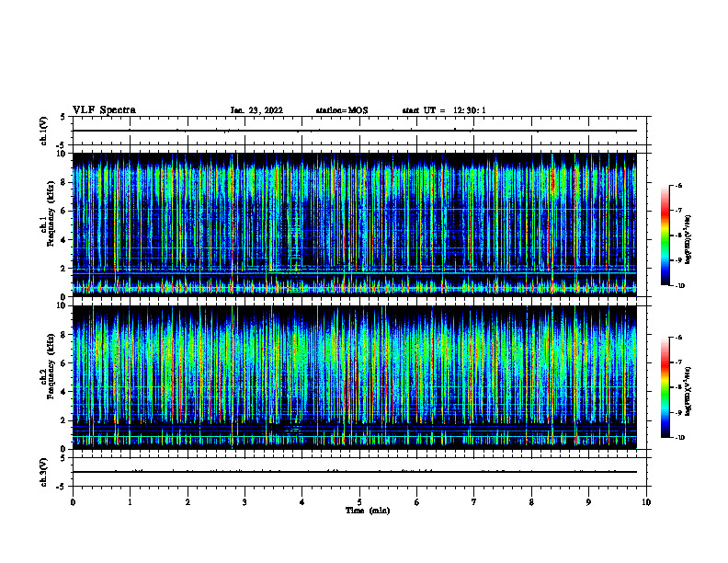
Task: Click ch.1 frequency axis tick "6"
Action: coord(63,211)
